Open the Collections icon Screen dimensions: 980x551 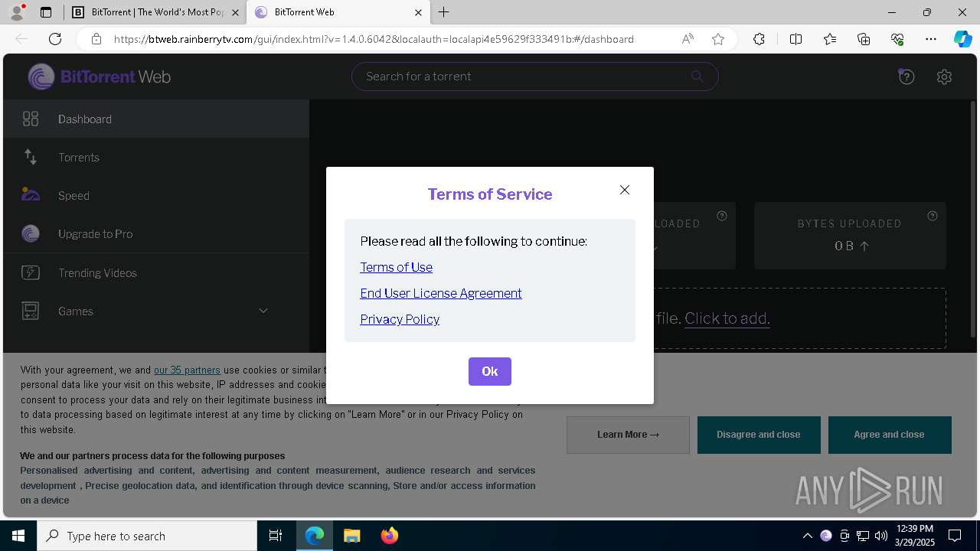(x=864, y=39)
